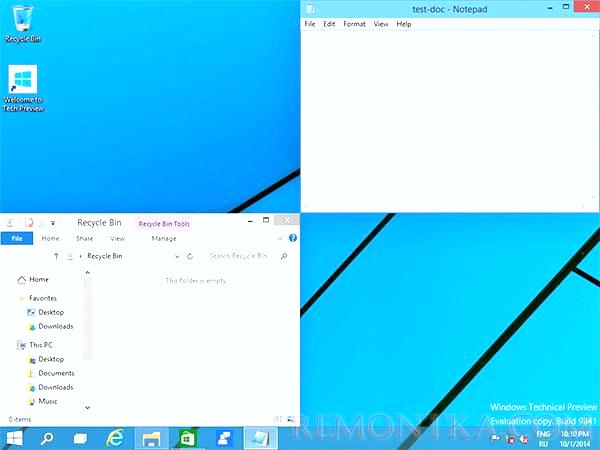This screenshot has height=450, width=600.
Task: Open the network status tray icon
Action: click(x=510, y=439)
